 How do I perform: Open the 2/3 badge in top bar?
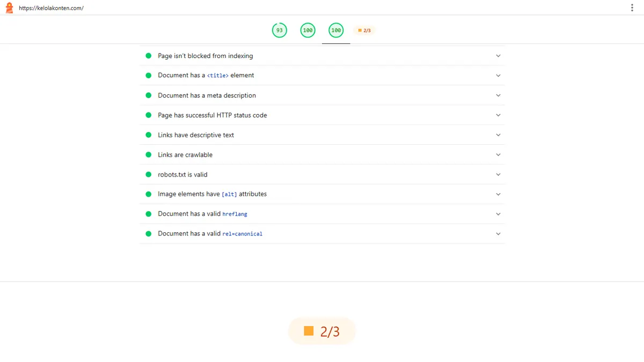coord(364,31)
